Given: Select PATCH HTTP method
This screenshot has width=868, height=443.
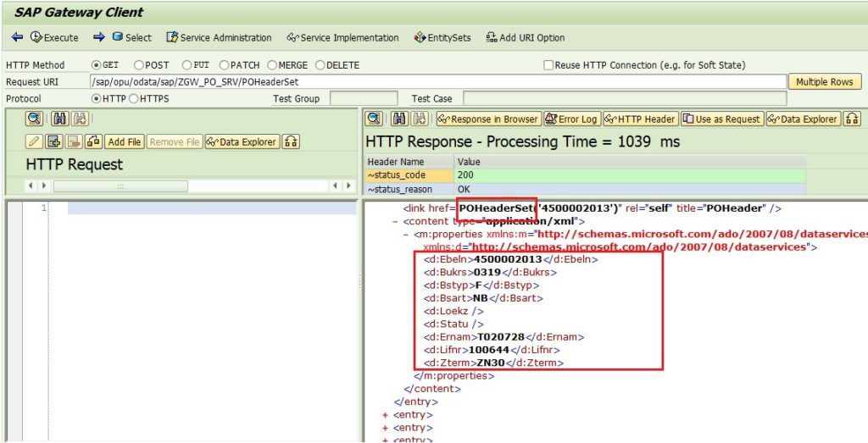Looking at the screenshot, I should (224, 65).
